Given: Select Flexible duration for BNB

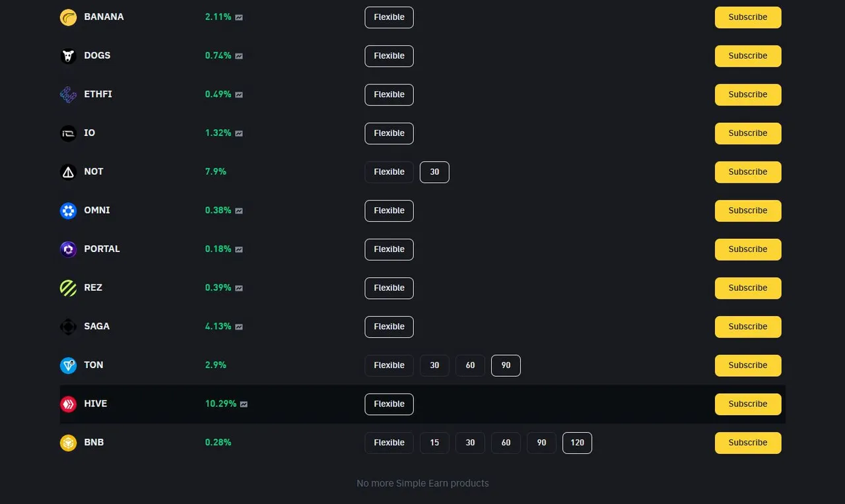Looking at the screenshot, I should [389, 443].
